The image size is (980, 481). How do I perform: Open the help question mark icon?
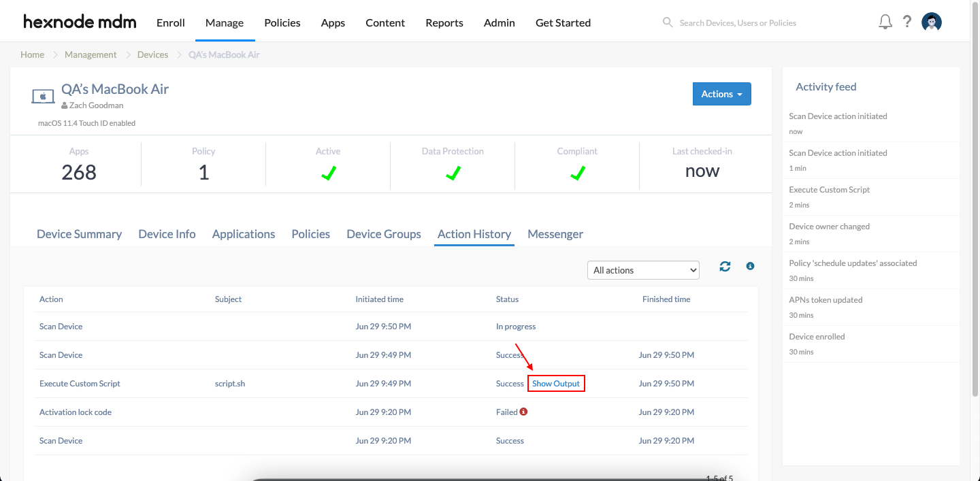click(907, 22)
